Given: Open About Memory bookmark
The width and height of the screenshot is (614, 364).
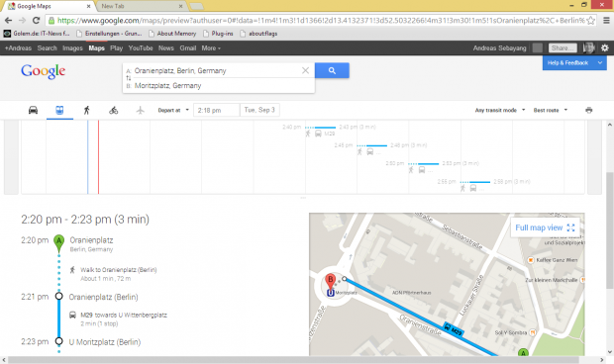Looking at the screenshot, I should (x=172, y=34).
